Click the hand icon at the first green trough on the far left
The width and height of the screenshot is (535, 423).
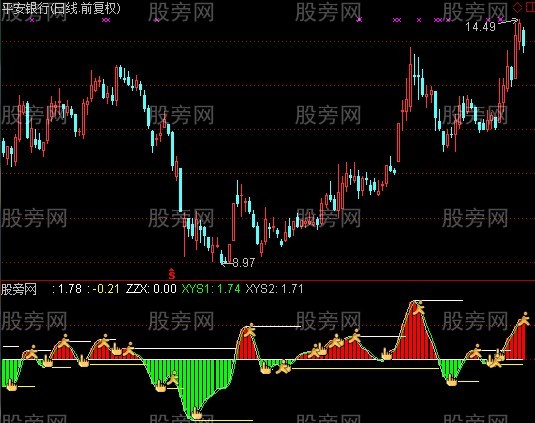11,385
